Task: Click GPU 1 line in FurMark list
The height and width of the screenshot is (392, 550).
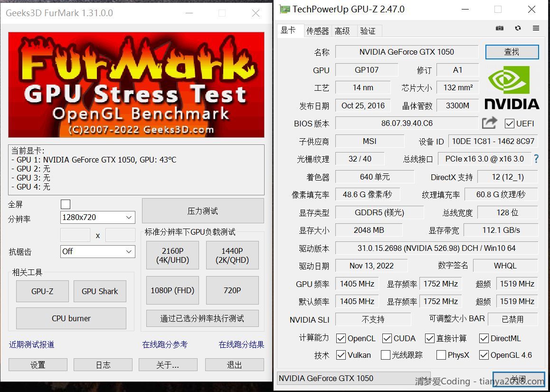Action: click(94, 160)
